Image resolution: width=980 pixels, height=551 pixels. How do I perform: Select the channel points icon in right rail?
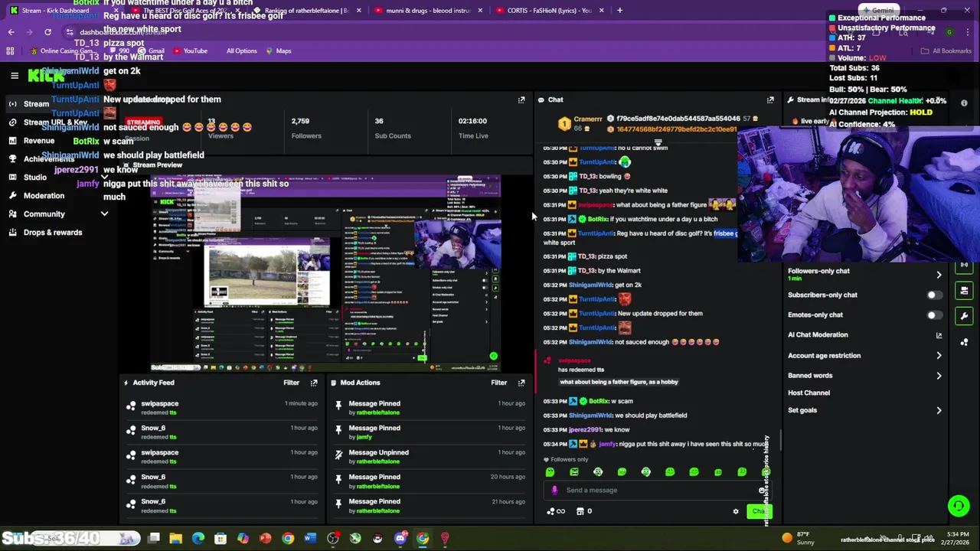coord(964,342)
